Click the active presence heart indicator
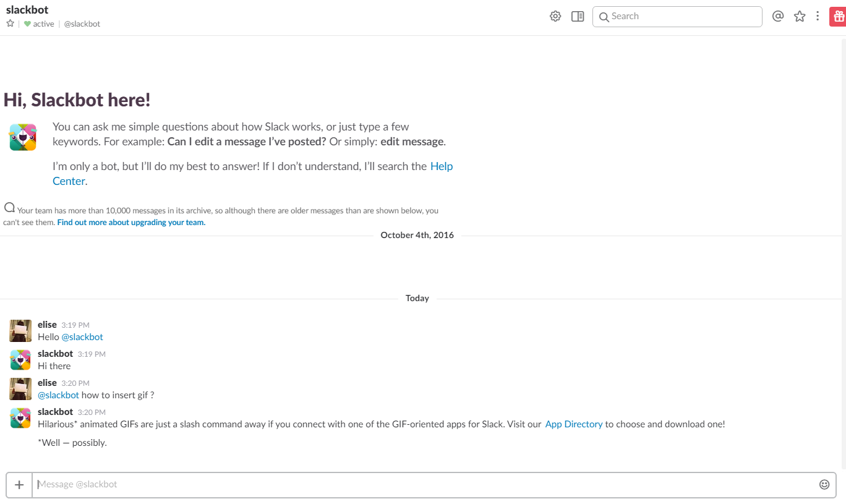846x504 pixels. click(x=27, y=24)
